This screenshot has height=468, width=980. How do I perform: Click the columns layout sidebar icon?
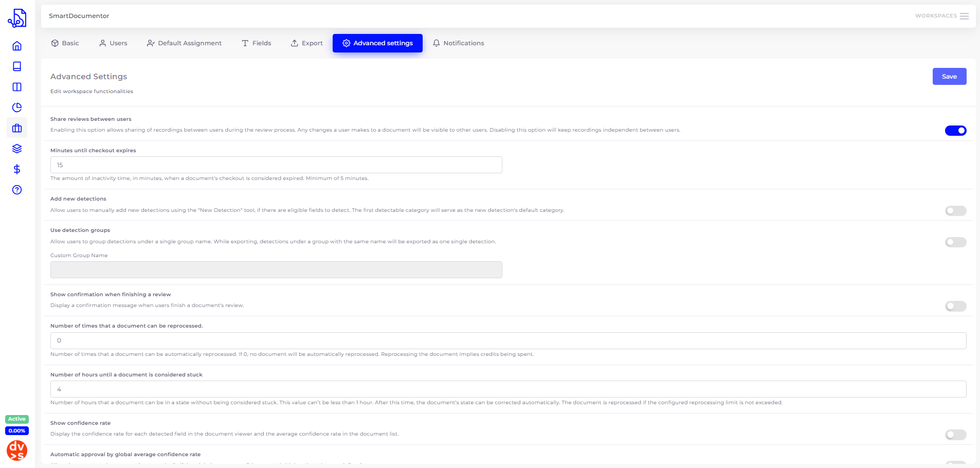point(17,87)
